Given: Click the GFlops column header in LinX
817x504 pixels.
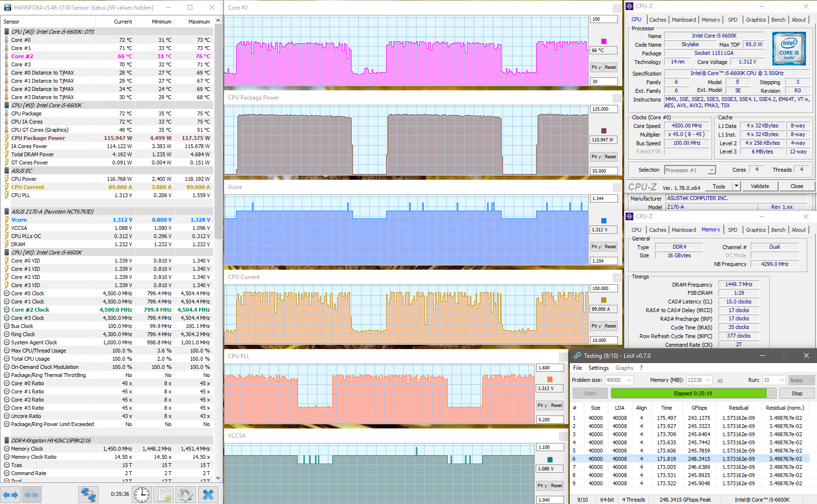Looking at the screenshot, I should [x=699, y=408].
